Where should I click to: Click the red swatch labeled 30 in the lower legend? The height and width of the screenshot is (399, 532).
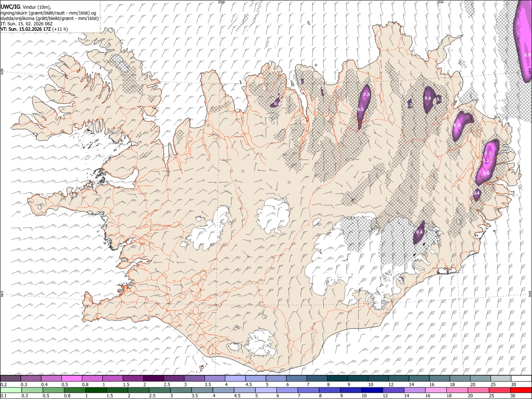pos(521,390)
